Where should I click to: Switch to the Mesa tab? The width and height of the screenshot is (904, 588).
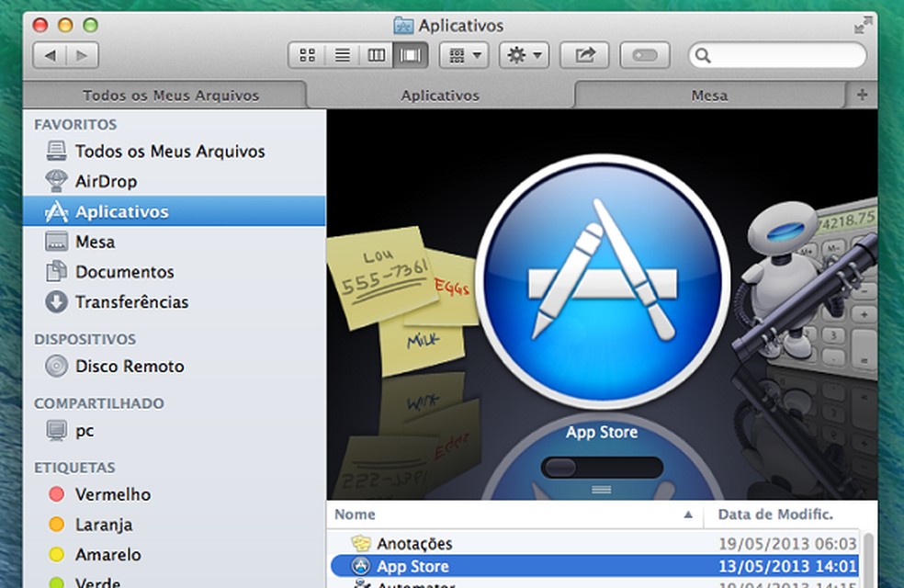[x=710, y=96]
